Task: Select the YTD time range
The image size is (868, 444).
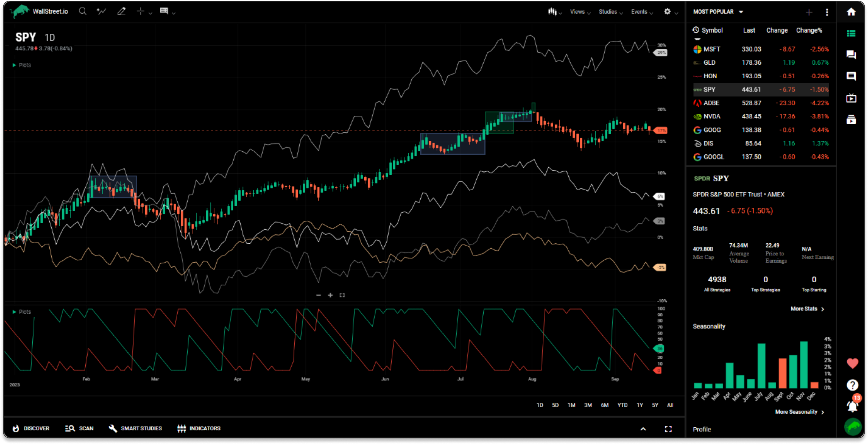Action: point(622,405)
